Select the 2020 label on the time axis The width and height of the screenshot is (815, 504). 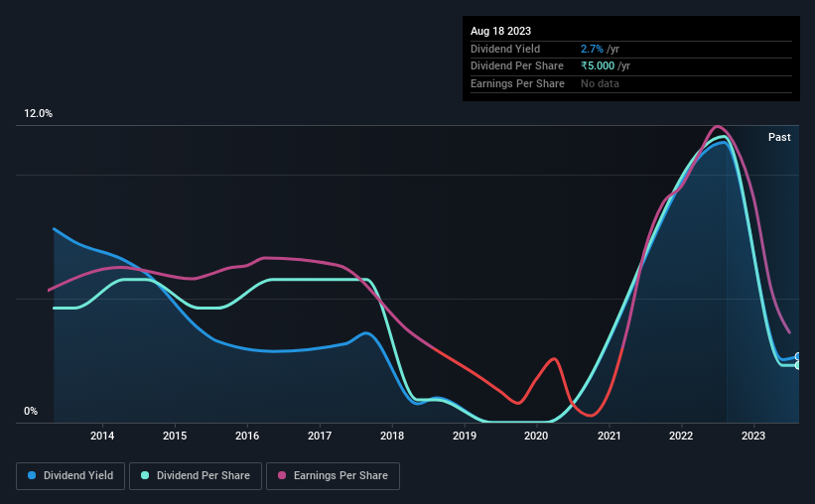(536, 436)
